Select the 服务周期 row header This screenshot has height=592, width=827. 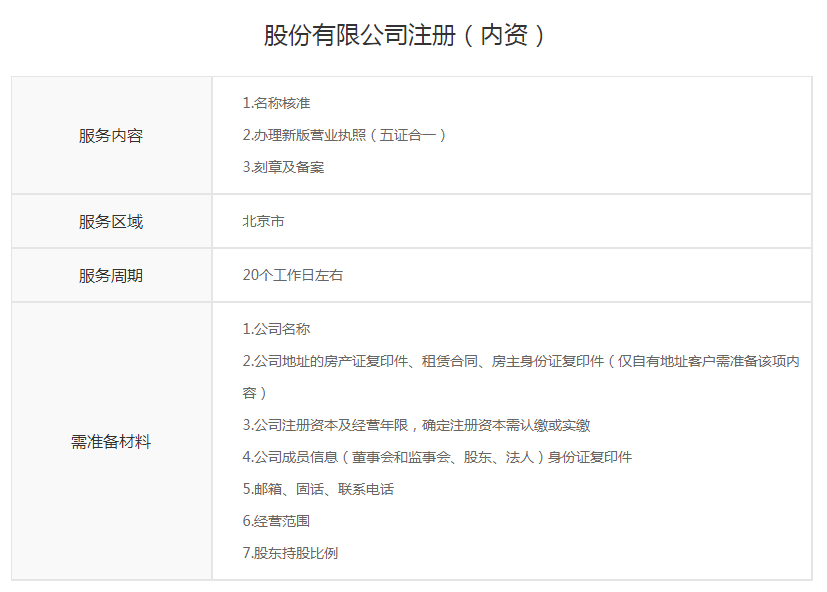coord(111,275)
